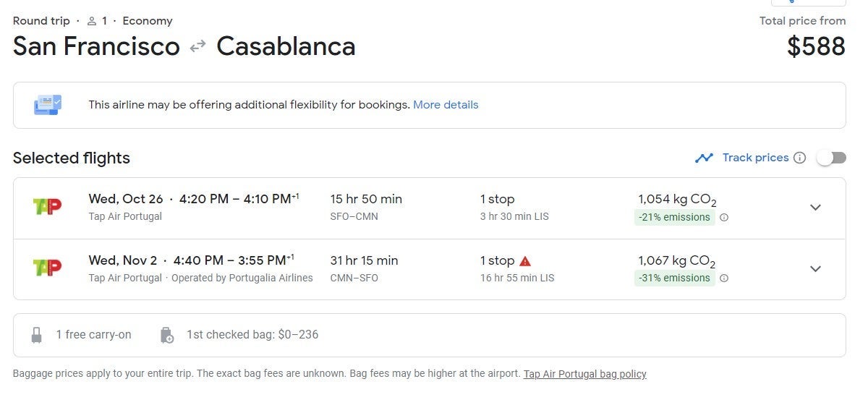This screenshot has height=400, width=868.
Task: Open the Tap Air Portugal bag policy link
Action: (584, 374)
